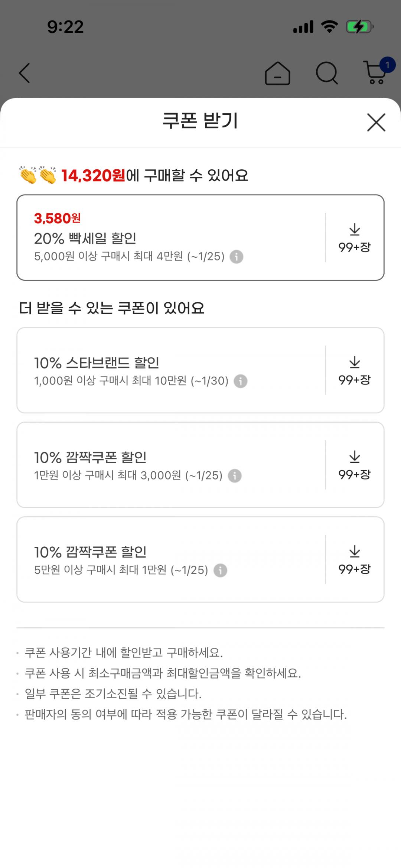The image size is (401, 868).
Task: Select the 20% 빡세일 할인 coupon title
Action: pyautogui.click(x=85, y=238)
